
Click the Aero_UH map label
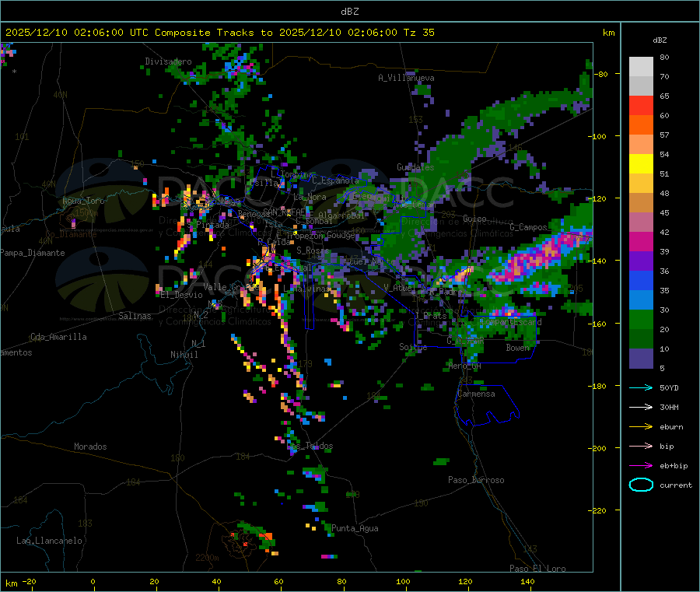point(464,366)
